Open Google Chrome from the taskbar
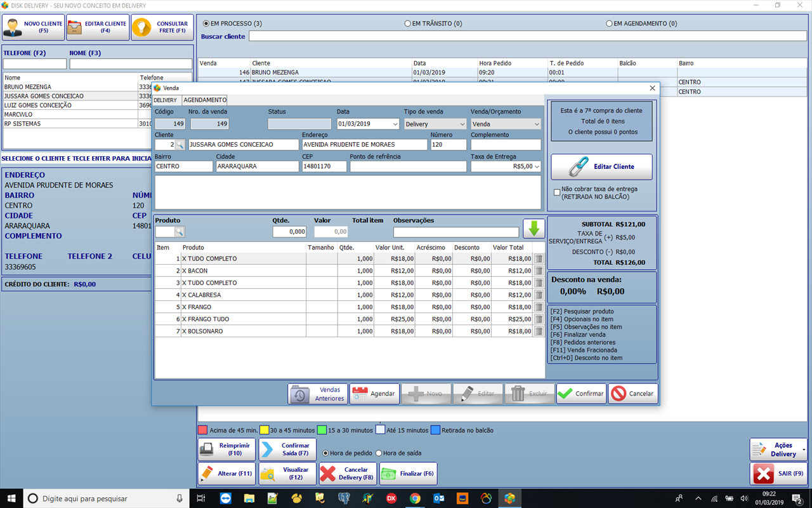 tap(414, 498)
